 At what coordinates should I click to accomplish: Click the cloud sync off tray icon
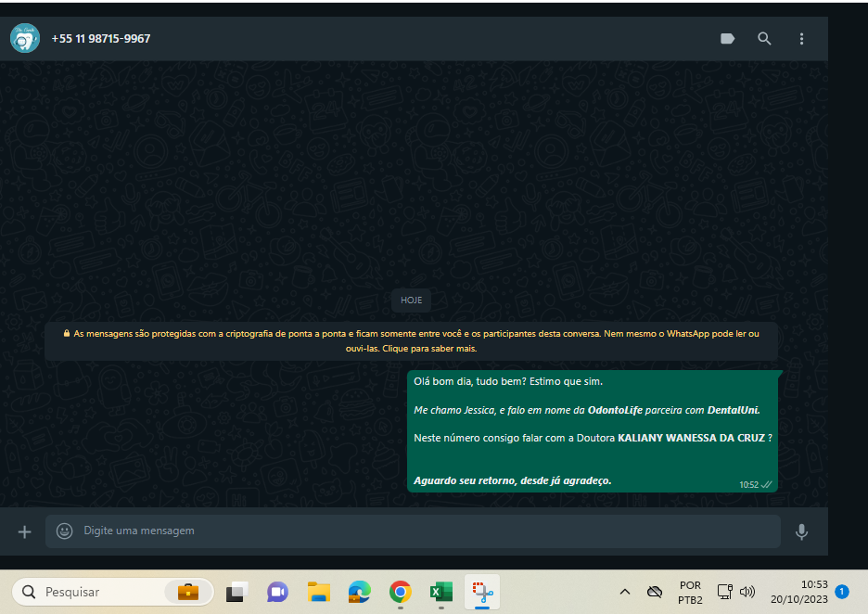pyautogui.click(x=655, y=592)
